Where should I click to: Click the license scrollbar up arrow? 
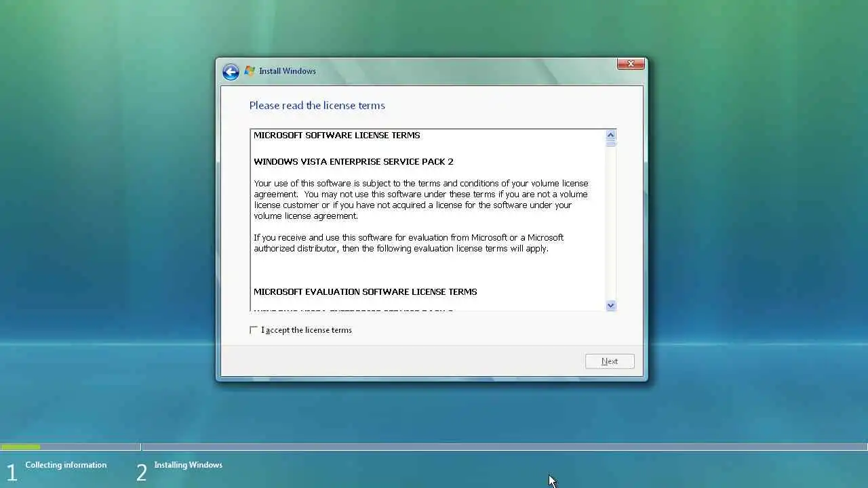[x=611, y=135]
